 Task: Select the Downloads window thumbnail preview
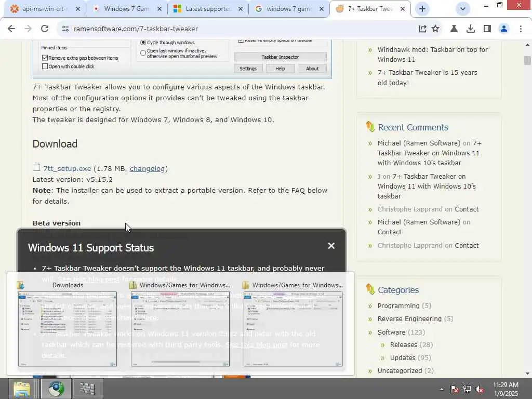pyautogui.click(x=68, y=329)
